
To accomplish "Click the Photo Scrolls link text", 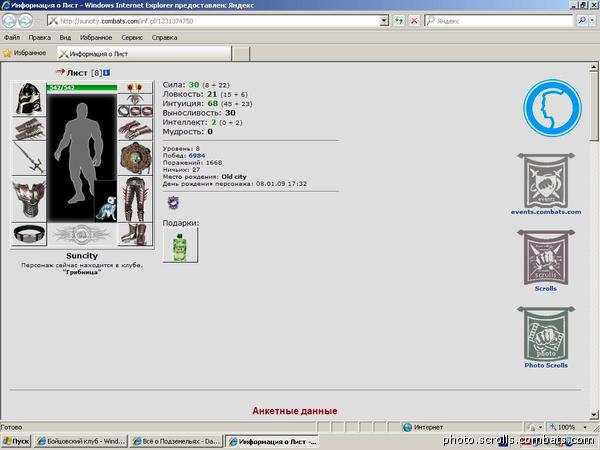I will tap(546, 365).
